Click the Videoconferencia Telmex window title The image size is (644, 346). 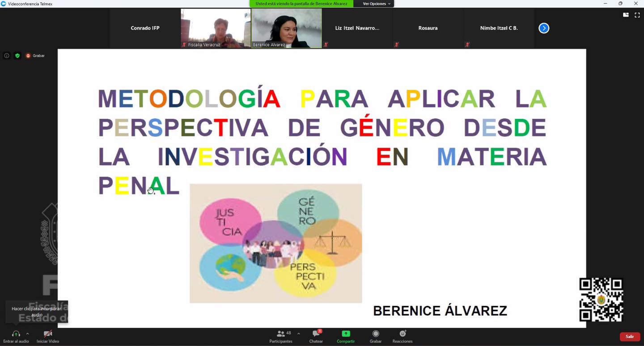pos(30,4)
